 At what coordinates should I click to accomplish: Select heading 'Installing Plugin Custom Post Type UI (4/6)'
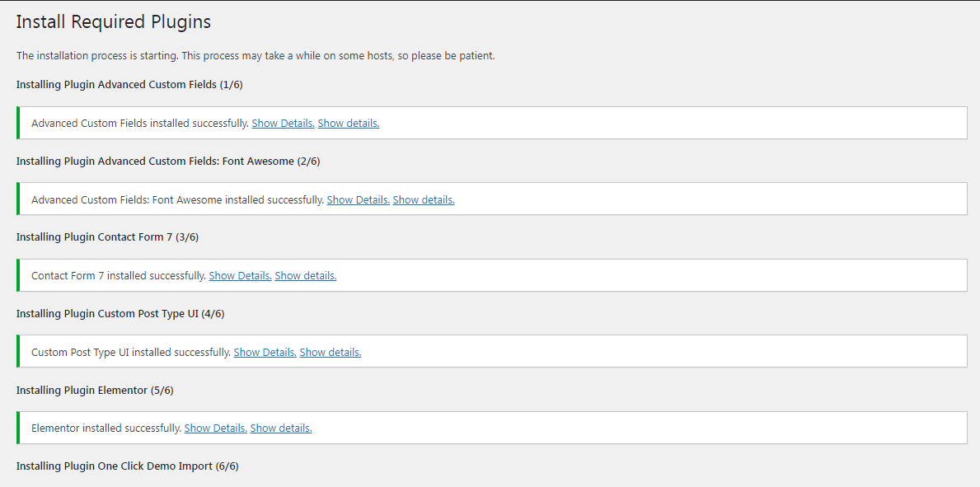(120, 313)
